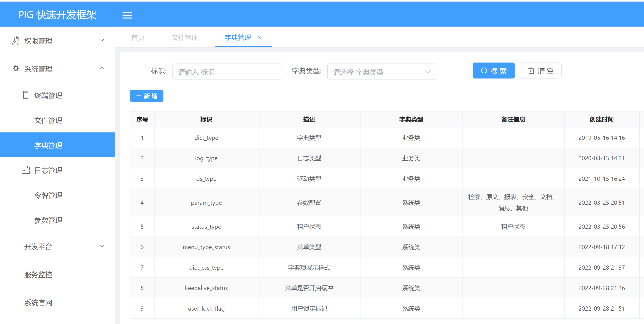Image resolution: width=644 pixels, height=324 pixels.
Task: Click the calendar icon beside 日志管理
Action: click(x=26, y=170)
